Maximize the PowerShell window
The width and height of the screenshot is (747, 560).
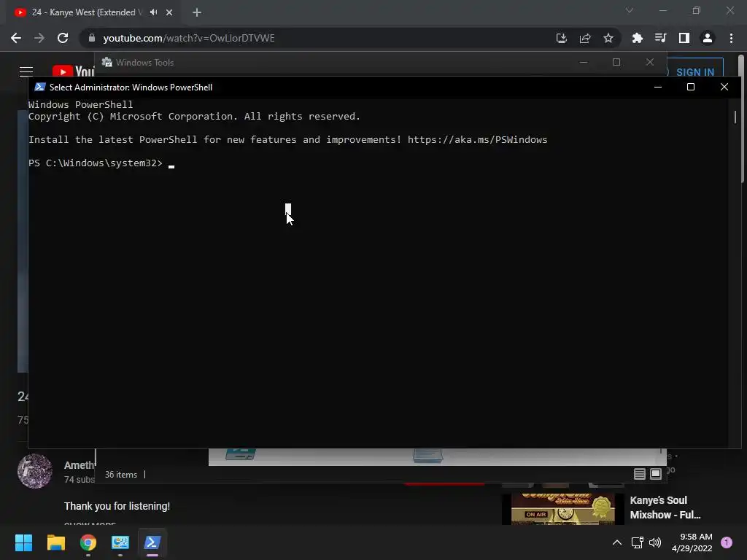[691, 87]
